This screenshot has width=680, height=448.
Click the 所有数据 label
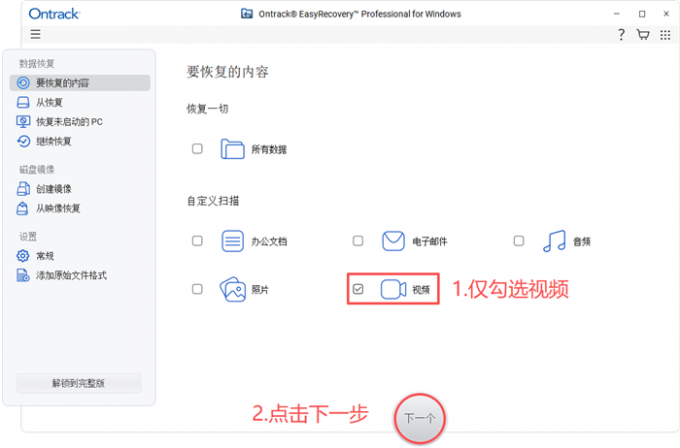(x=269, y=150)
